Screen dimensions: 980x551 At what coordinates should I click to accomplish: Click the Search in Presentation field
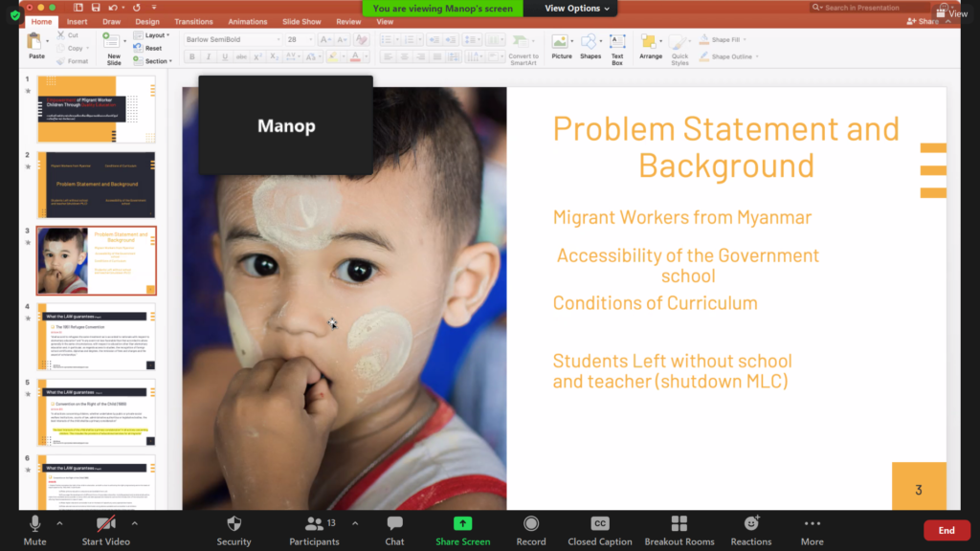click(869, 8)
